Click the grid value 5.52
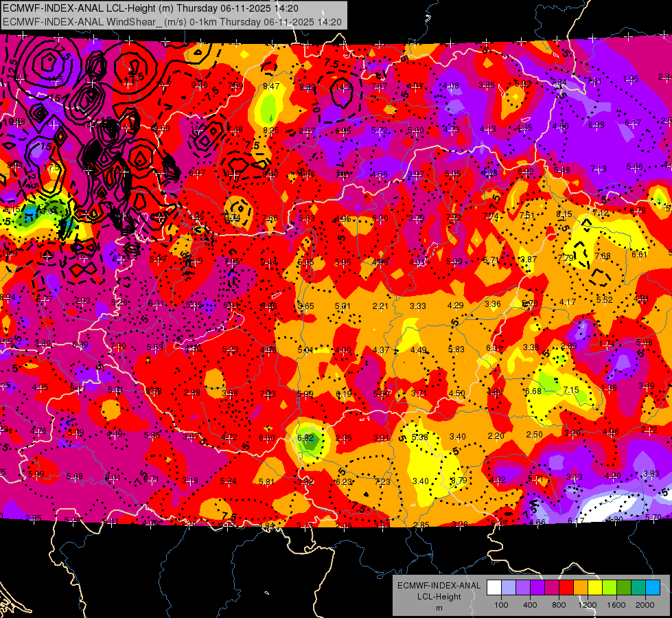The image size is (672, 618). (x=605, y=300)
